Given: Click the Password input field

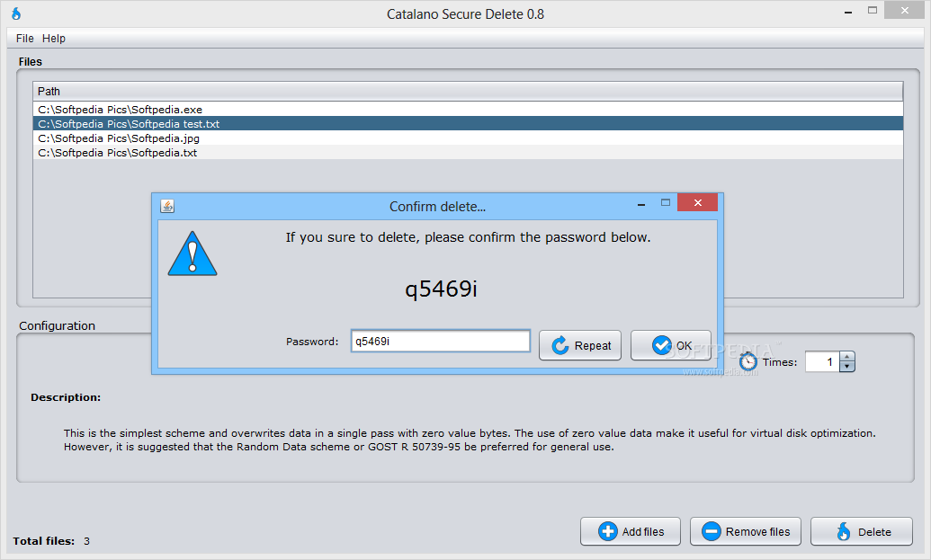Looking at the screenshot, I should [441, 341].
